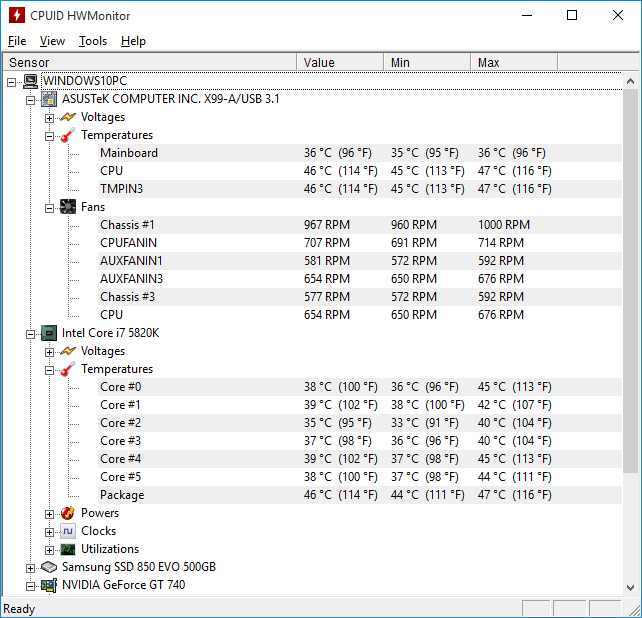The image size is (642, 618).
Task: Click the Ready status bar text
Action: [19, 609]
